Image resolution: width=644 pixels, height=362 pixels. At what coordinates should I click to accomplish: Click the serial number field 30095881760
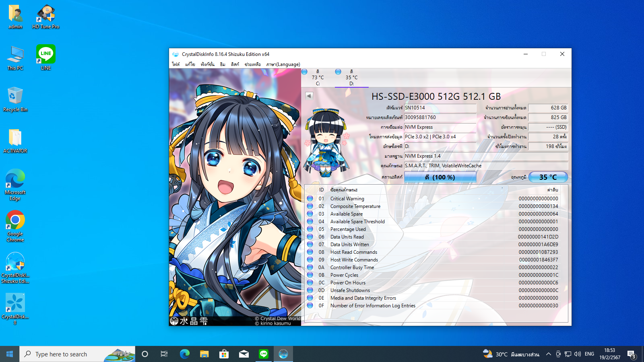point(440,117)
